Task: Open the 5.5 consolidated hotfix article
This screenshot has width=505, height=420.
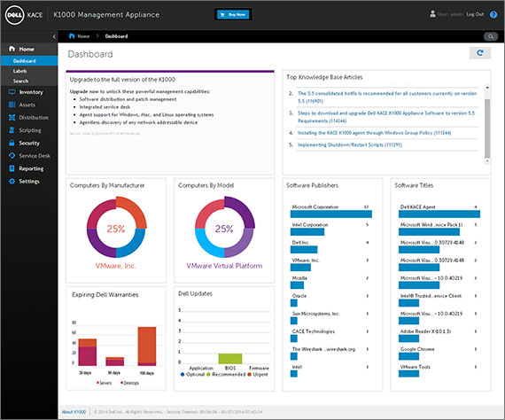Action: 387,97
